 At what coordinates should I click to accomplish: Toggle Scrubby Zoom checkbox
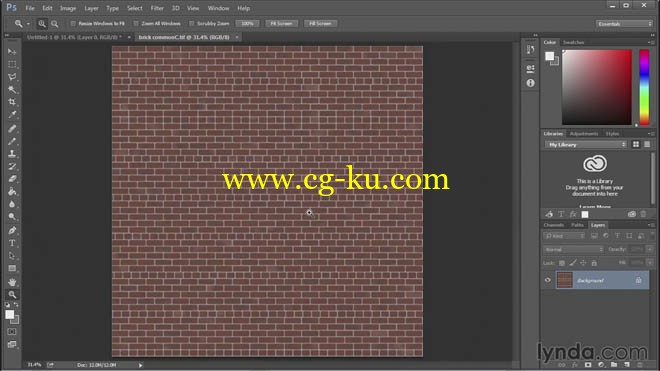pyautogui.click(x=192, y=24)
